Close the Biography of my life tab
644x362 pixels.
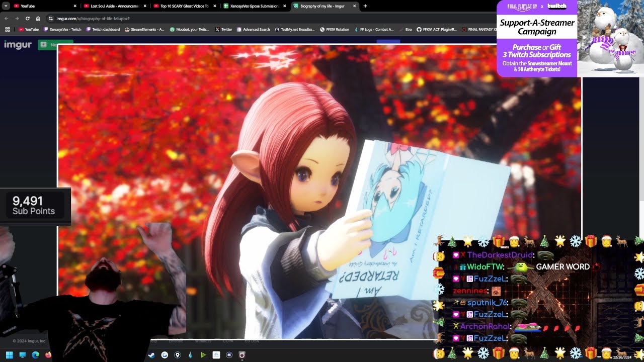tap(354, 6)
